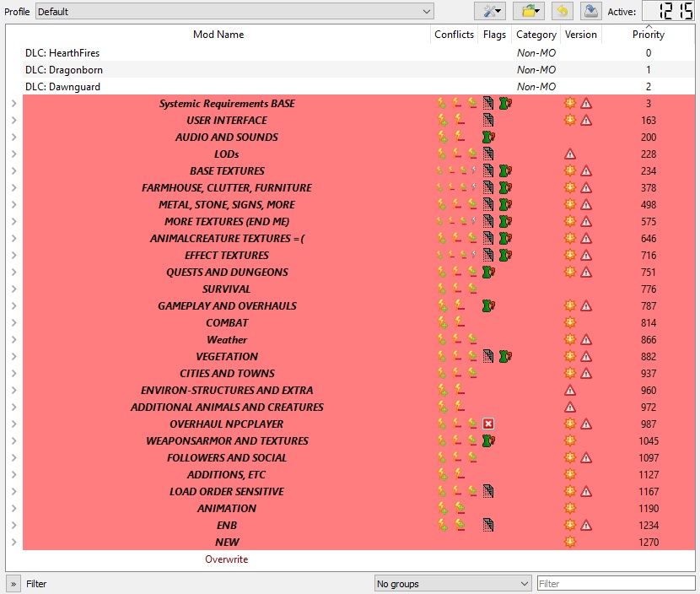Expand the Systemic Requirements BASE separator
This screenshot has width=700, height=594.
pyautogui.click(x=13, y=104)
